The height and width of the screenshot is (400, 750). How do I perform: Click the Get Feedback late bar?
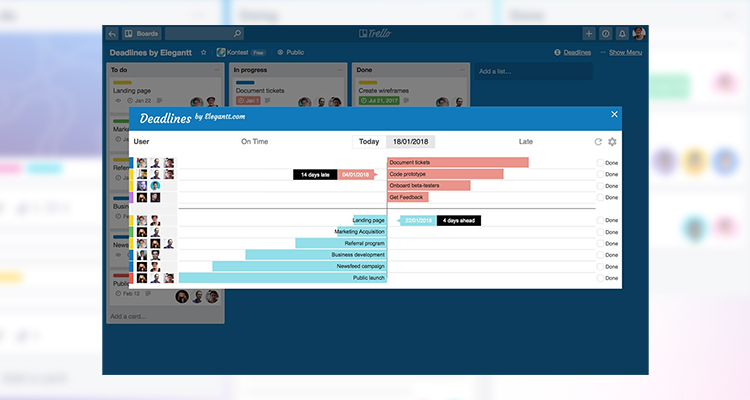pyautogui.click(x=408, y=197)
